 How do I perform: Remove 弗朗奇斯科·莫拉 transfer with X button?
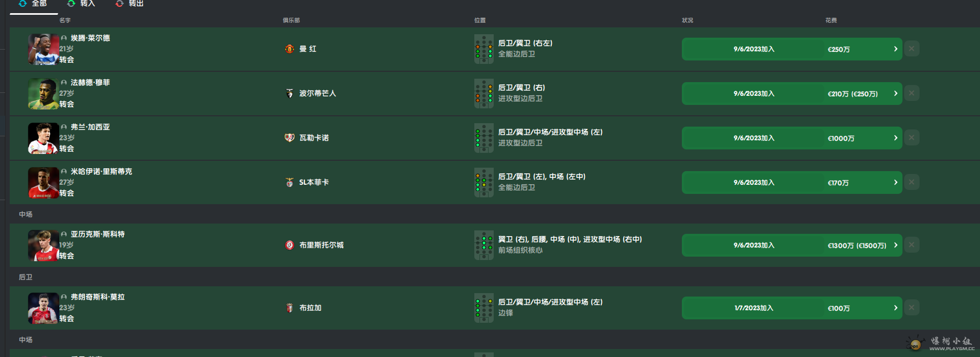(912, 308)
